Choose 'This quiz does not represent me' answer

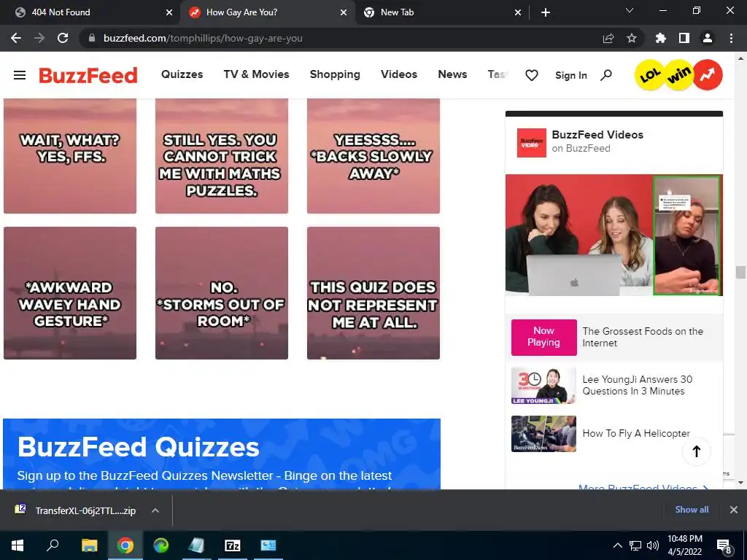[x=373, y=293]
